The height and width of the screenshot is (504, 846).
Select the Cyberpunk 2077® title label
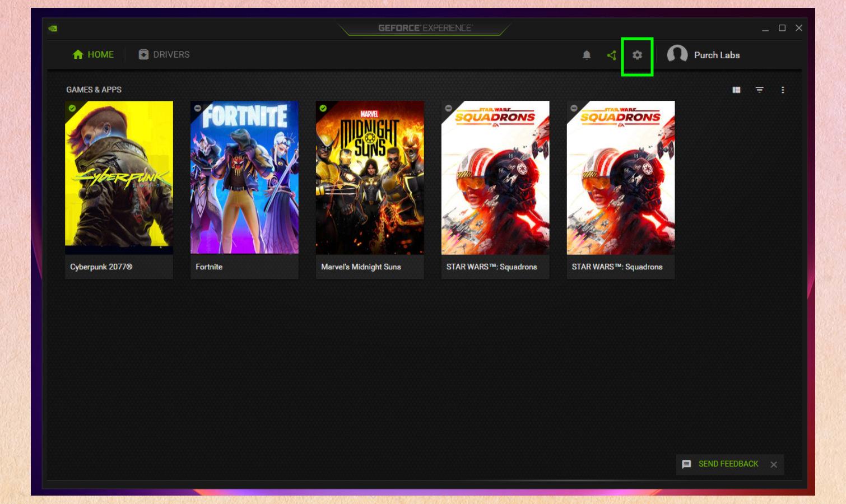(101, 267)
